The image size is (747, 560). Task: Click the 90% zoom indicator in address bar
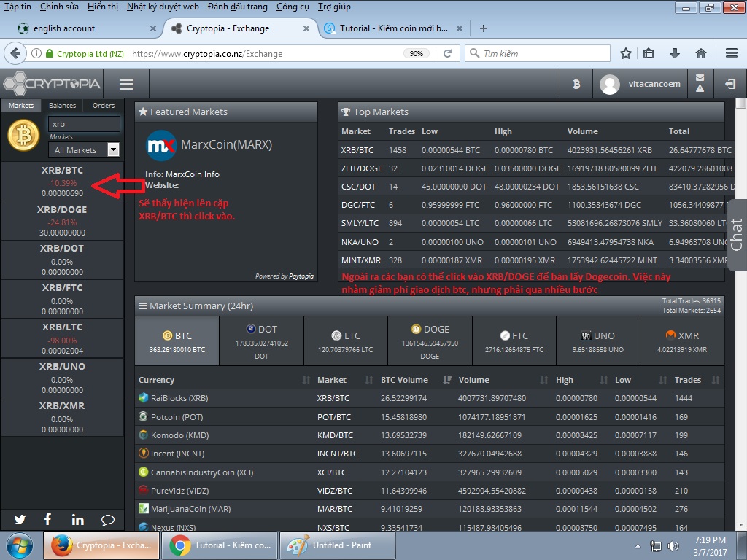417,53
